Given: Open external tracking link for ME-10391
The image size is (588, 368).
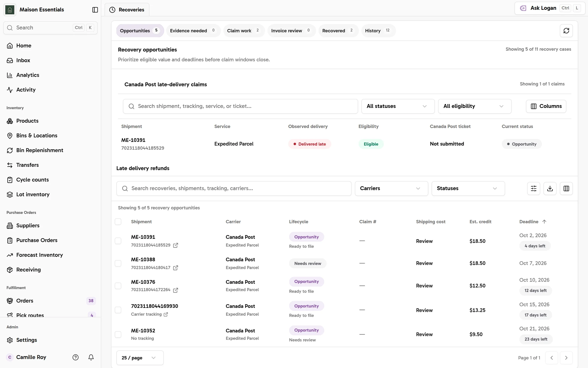Looking at the screenshot, I should pyautogui.click(x=175, y=245).
